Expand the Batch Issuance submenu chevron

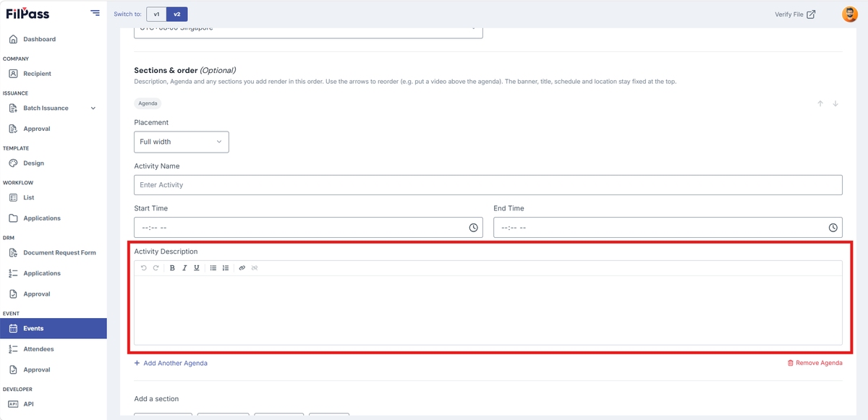(93, 108)
